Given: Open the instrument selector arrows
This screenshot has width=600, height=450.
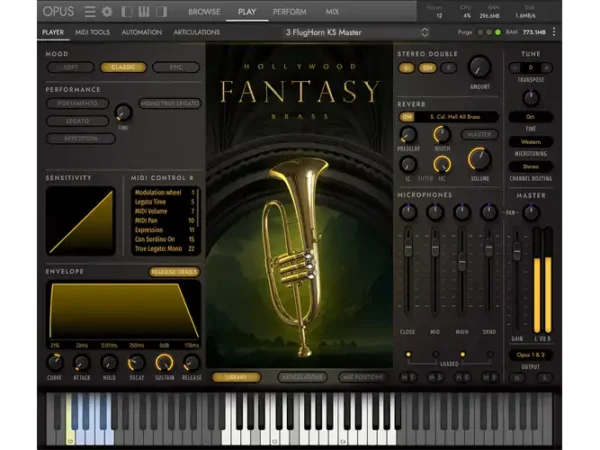Looking at the screenshot, I should point(425,33).
